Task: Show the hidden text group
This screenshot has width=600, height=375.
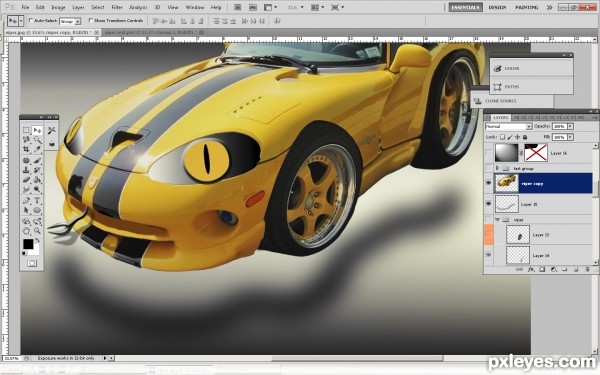Action: (x=489, y=168)
